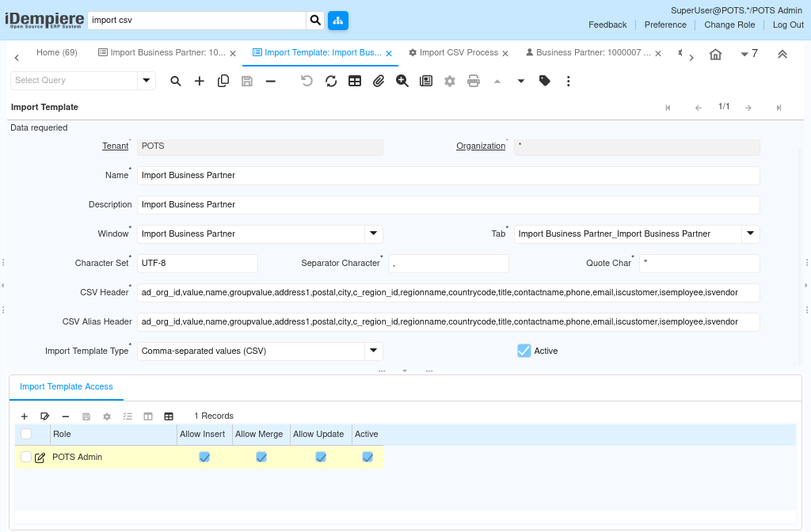Screen dimensions: 811x532
Task: Toggle Allow Update for POTS Admin
Action: [321, 457]
